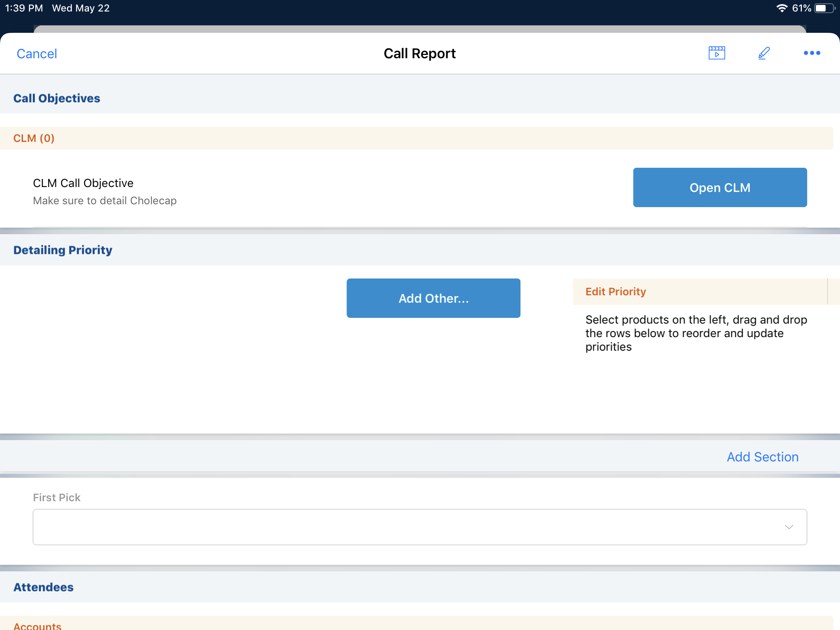Select the Detailing Priority section header
The width and height of the screenshot is (840, 630).
[62, 250]
